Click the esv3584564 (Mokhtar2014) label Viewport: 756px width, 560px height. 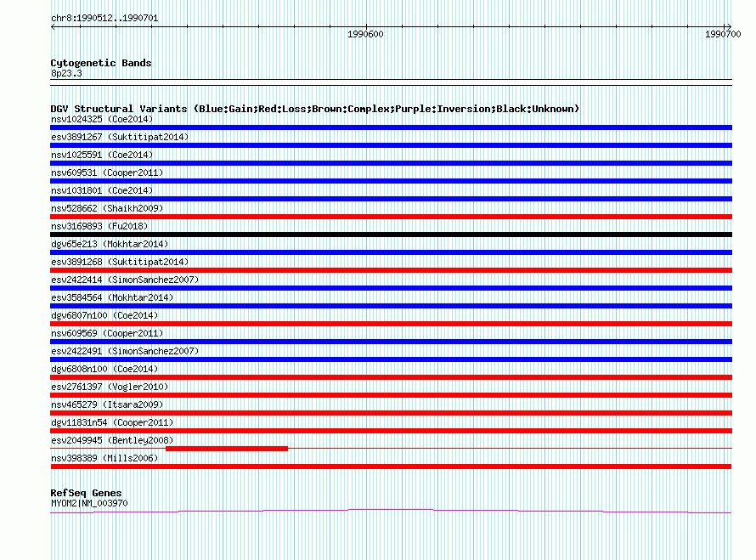112,297
